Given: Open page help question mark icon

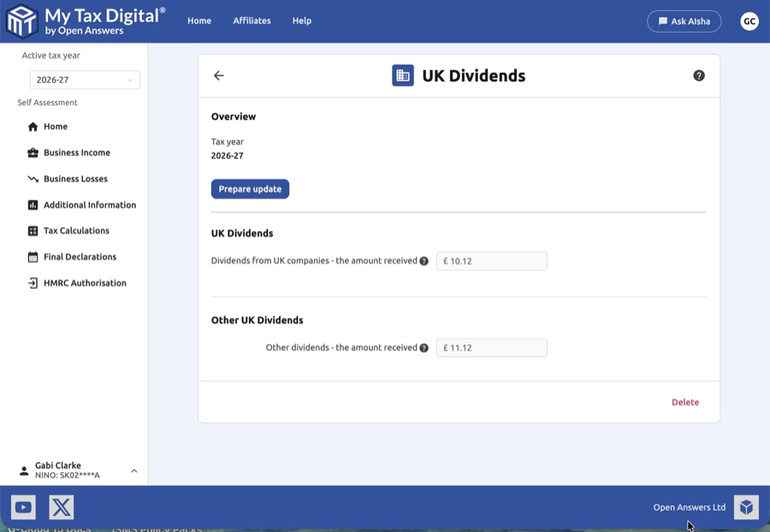Looking at the screenshot, I should tap(699, 76).
